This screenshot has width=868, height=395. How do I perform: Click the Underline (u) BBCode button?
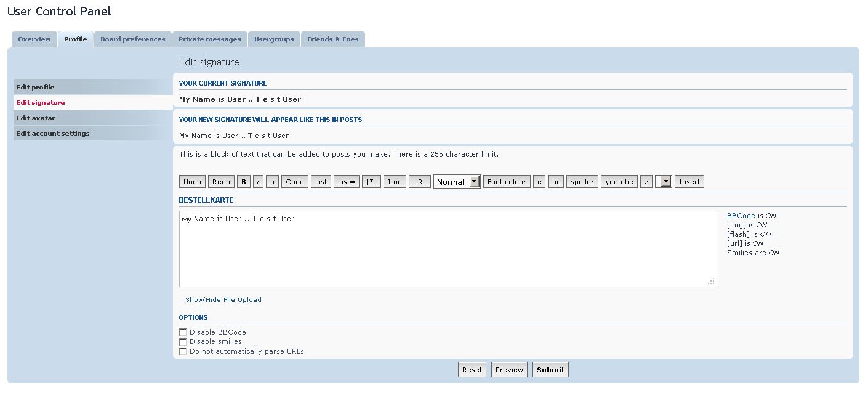(x=272, y=182)
